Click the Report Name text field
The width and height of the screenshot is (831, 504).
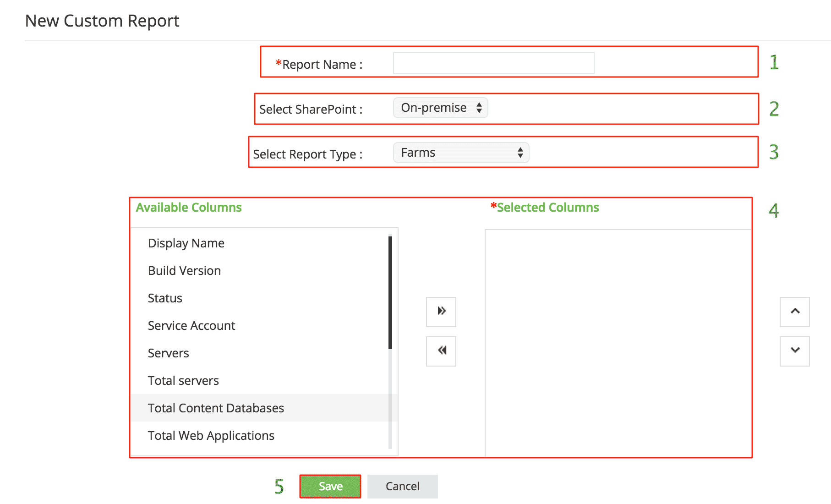point(493,64)
